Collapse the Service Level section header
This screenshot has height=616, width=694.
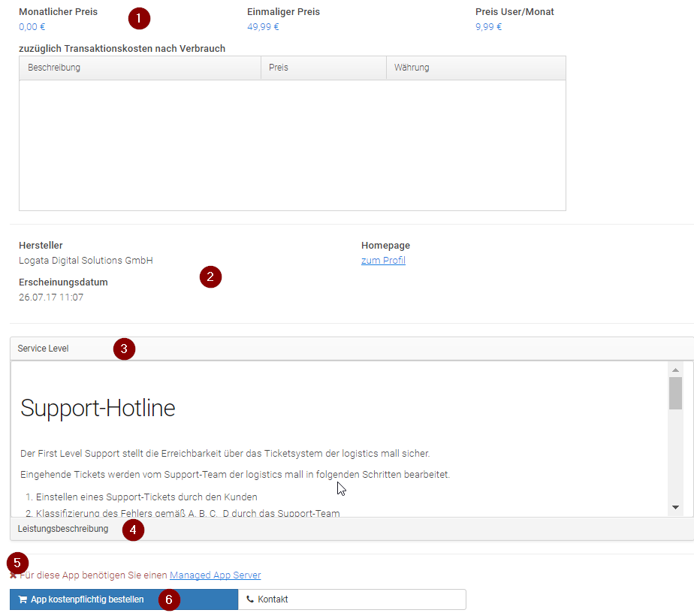352,349
